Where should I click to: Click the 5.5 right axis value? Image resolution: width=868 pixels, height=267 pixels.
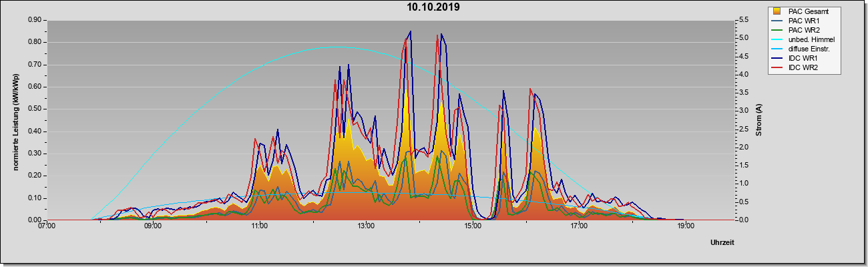click(745, 20)
